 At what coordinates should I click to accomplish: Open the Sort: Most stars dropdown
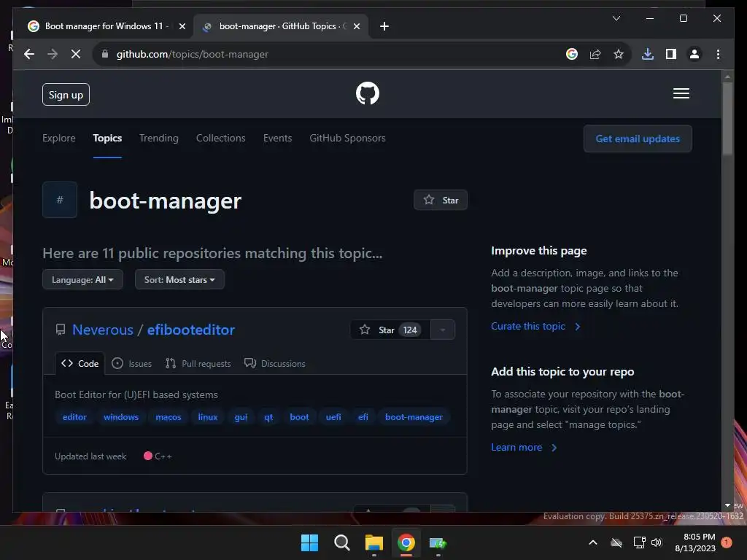click(x=179, y=279)
